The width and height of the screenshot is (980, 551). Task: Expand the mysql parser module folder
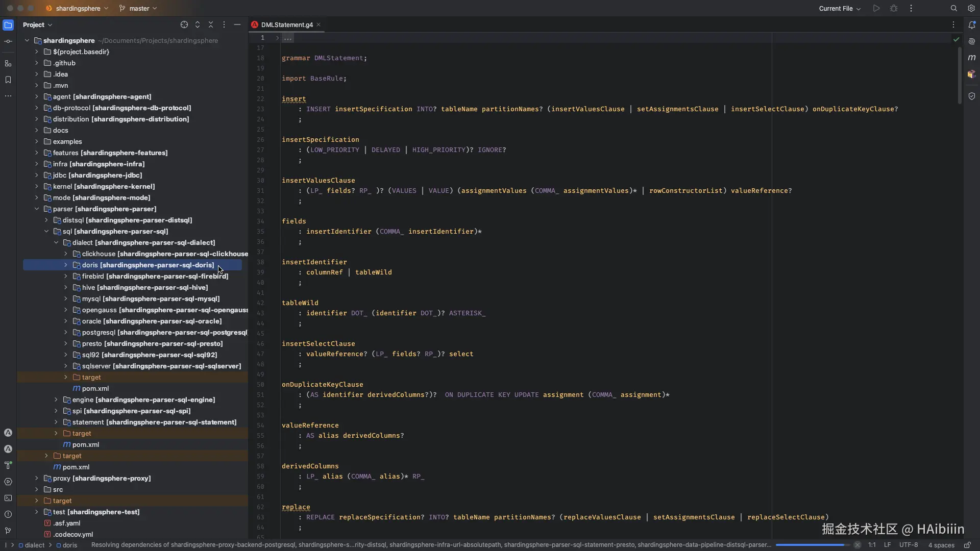[65, 299]
